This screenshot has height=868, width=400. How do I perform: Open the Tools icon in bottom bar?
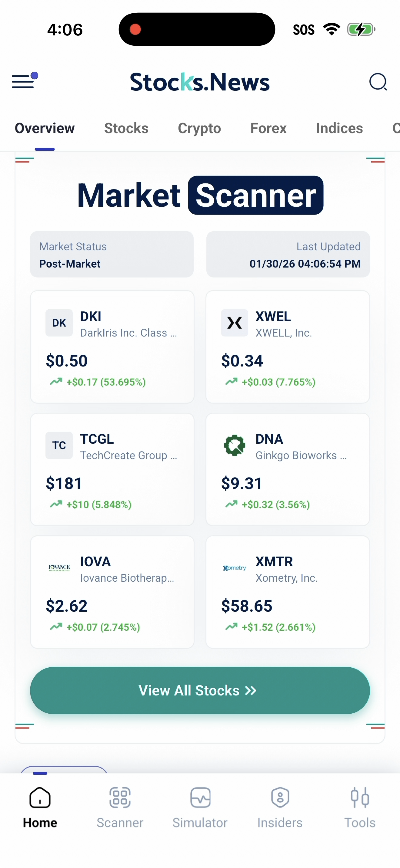coord(359,797)
